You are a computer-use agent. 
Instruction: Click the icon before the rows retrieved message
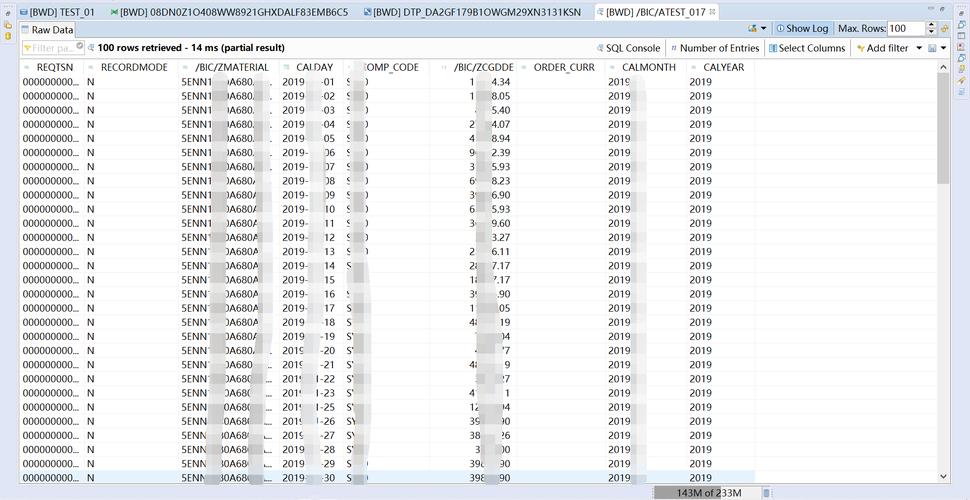tap(92, 48)
